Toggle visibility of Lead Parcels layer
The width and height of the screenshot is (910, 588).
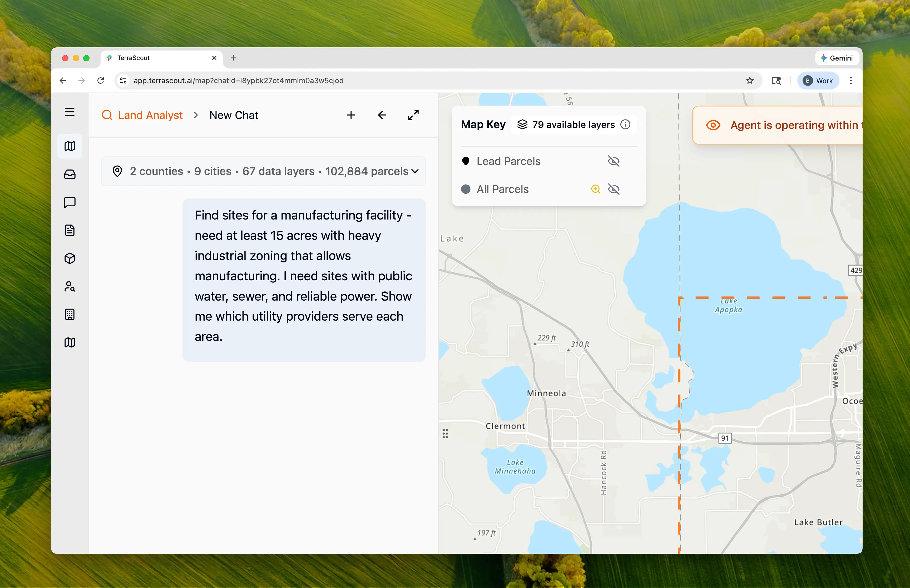click(x=614, y=161)
